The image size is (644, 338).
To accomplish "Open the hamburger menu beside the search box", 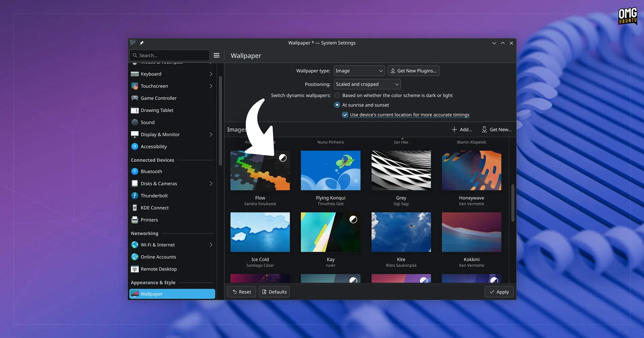I will click(216, 55).
